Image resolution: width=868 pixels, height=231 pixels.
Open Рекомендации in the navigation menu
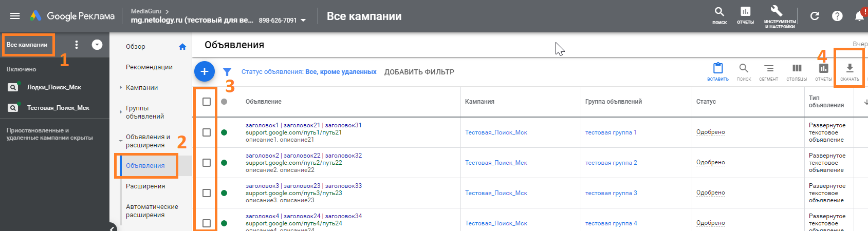pyautogui.click(x=149, y=67)
